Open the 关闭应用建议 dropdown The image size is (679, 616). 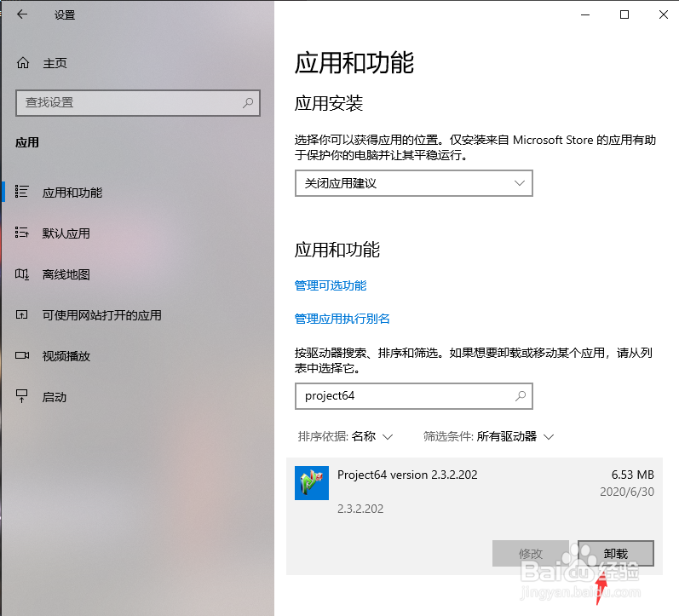pos(413,183)
